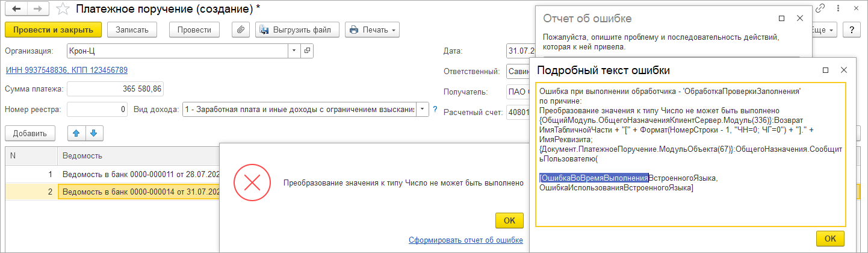This screenshot has height=253, width=868.
Task: Click the Ответственный label
Action: click(x=471, y=72)
